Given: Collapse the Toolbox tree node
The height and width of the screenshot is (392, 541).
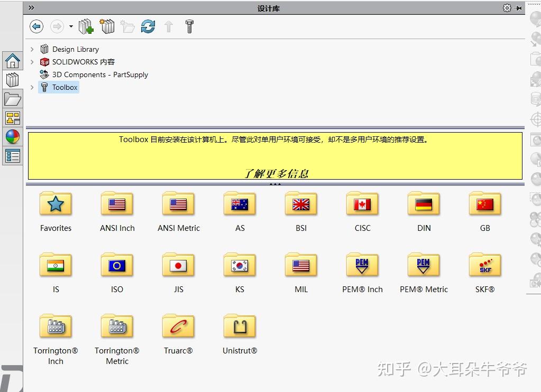Looking at the screenshot, I should click(x=33, y=87).
